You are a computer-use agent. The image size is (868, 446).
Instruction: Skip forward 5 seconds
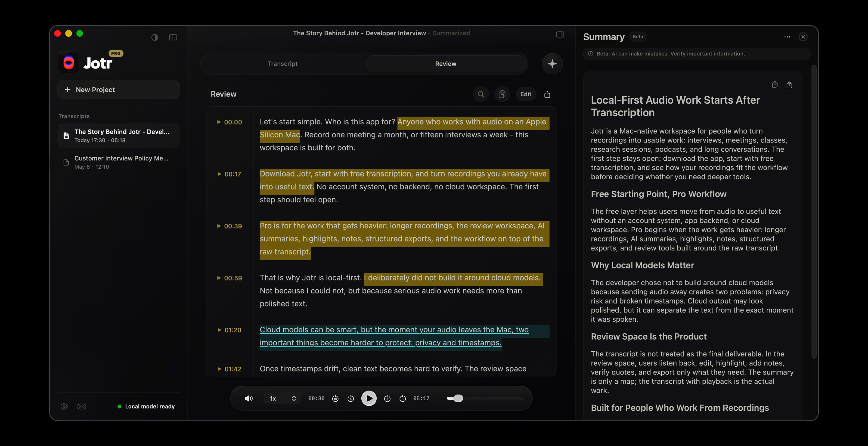click(x=387, y=398)
